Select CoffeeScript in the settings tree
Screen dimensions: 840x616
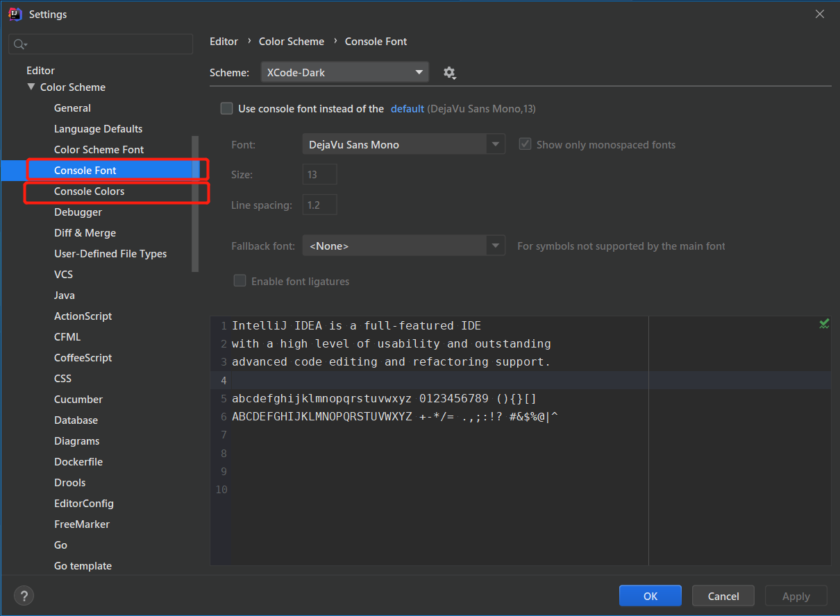pos(83,358)
